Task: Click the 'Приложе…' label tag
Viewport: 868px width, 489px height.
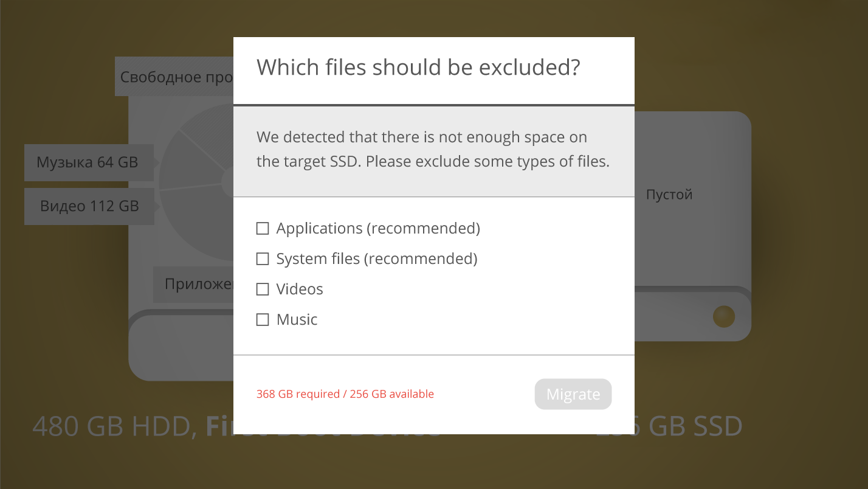Action: tap(195, 284)
